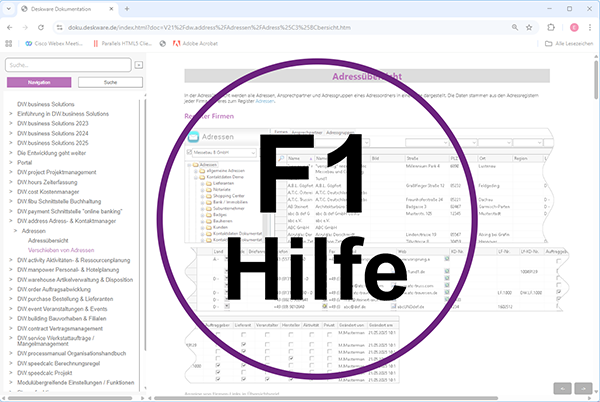Click the chevron beside DW.address Adress- & Kontaktmanager
The image size is (600, 402).
click(x=11, y=221)
